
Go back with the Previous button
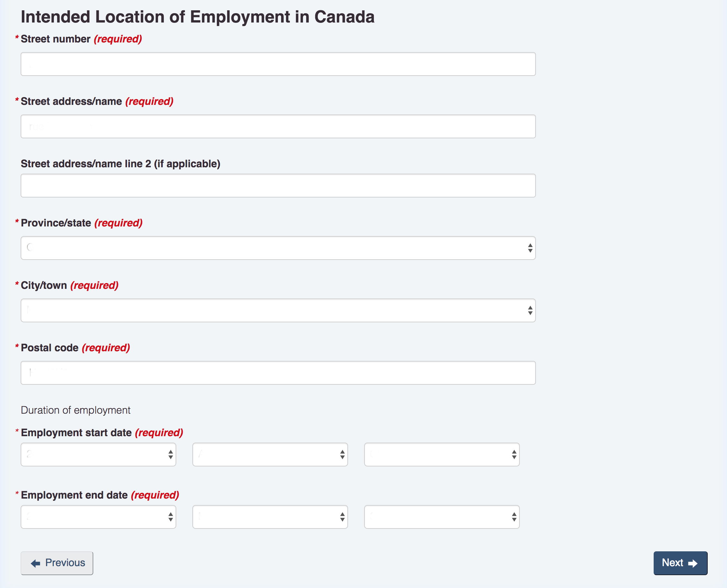57,563
